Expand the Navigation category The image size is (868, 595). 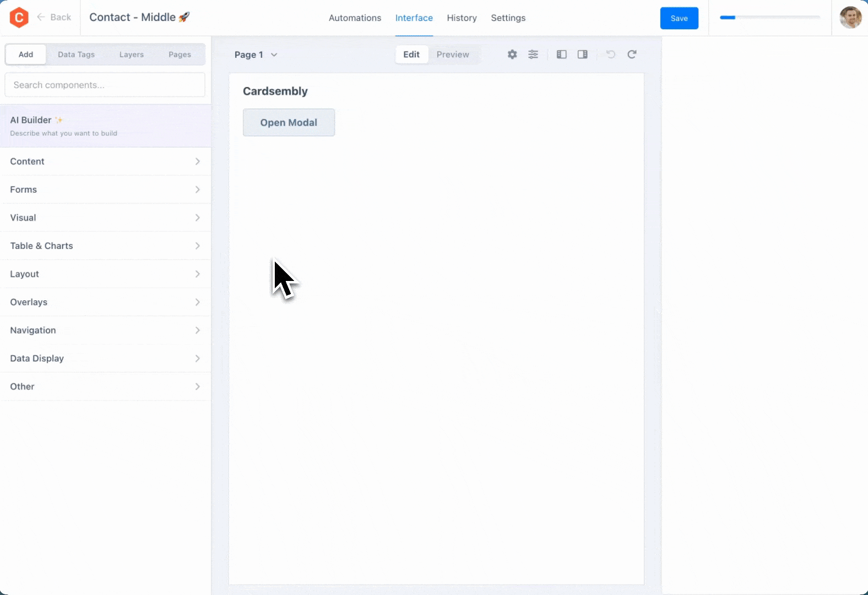pyautogui.click(x=105, y=330)
